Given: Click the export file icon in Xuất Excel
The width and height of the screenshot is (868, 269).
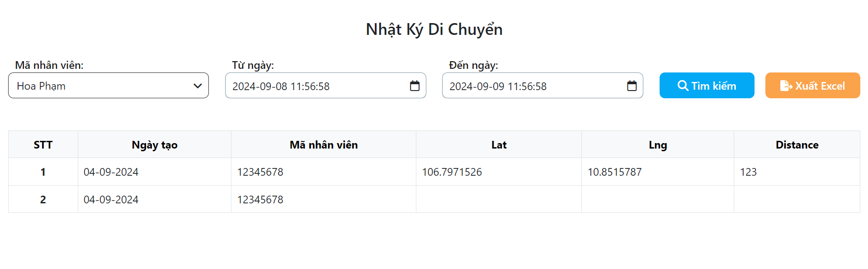Looking at the screenshot, I should click(x=786, y=86).
